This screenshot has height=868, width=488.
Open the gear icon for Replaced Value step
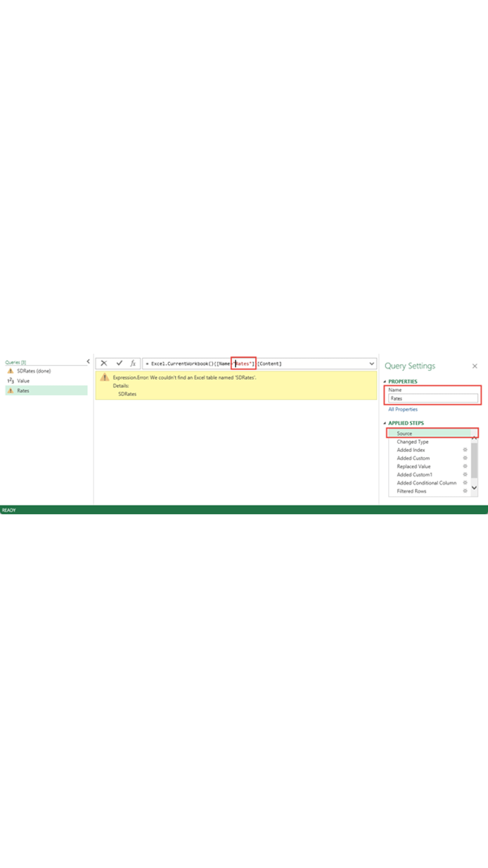point(465,467)
